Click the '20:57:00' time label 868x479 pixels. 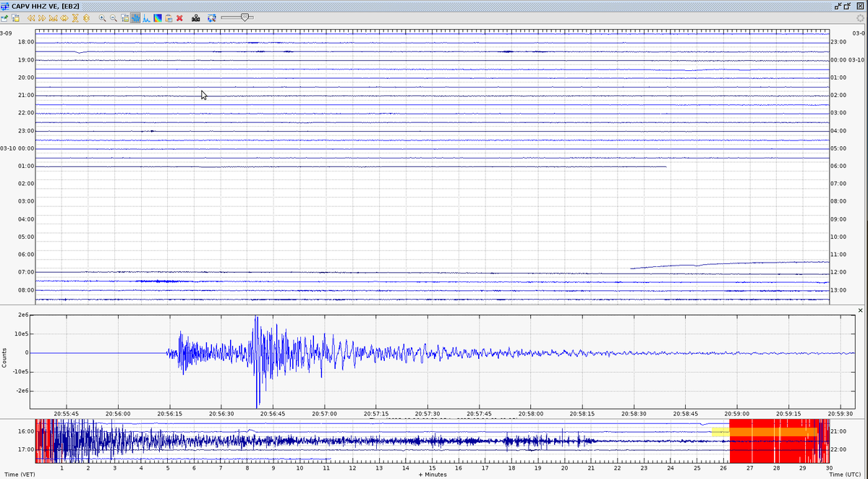[x=324, y=414]
